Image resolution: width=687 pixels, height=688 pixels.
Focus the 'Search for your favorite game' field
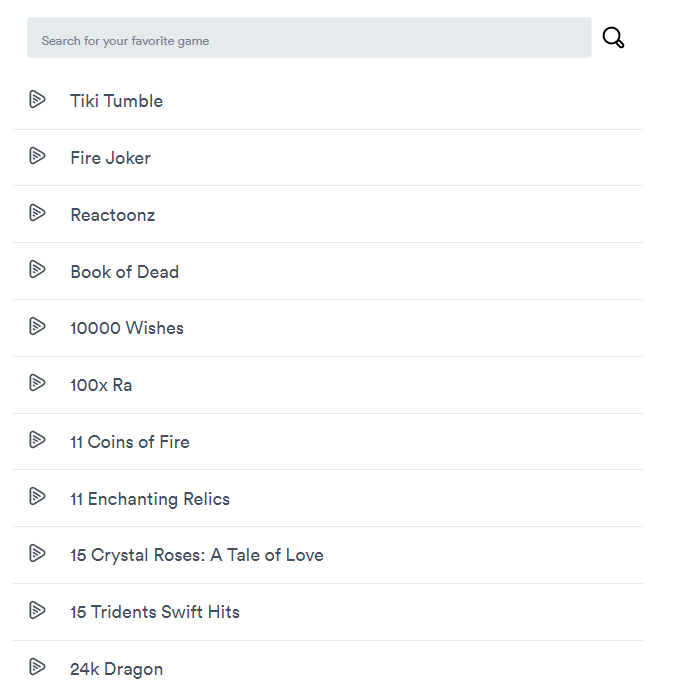[309, 38]
